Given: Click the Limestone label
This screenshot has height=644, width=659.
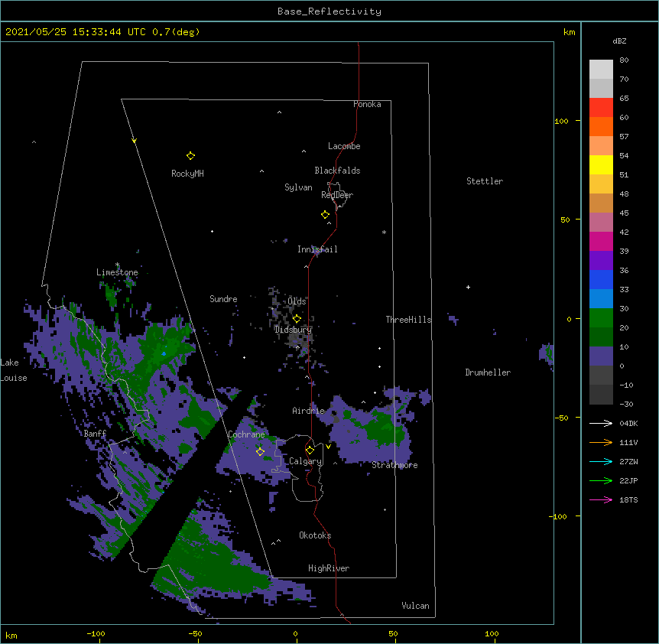Looking at the screenshot, I should tap(117, 272).
